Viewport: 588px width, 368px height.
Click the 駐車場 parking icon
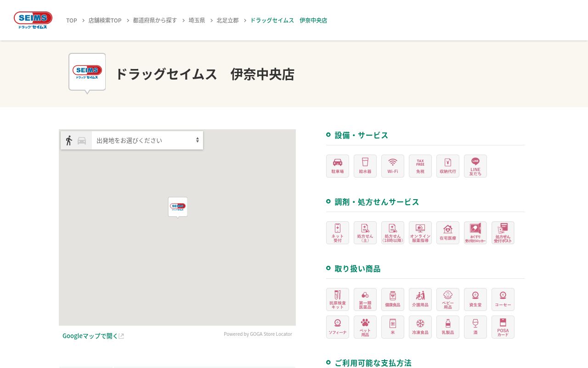pyautogui.click(x=338, y=166)
